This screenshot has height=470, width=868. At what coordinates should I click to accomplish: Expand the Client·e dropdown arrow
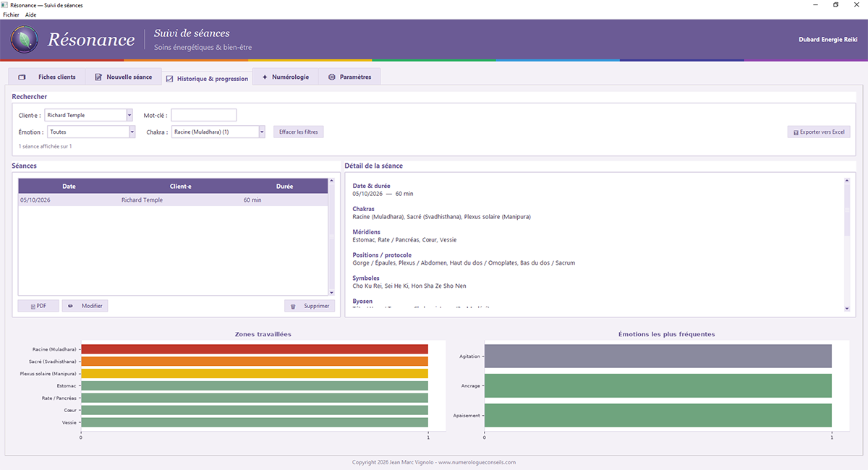[x=129, y=115]
